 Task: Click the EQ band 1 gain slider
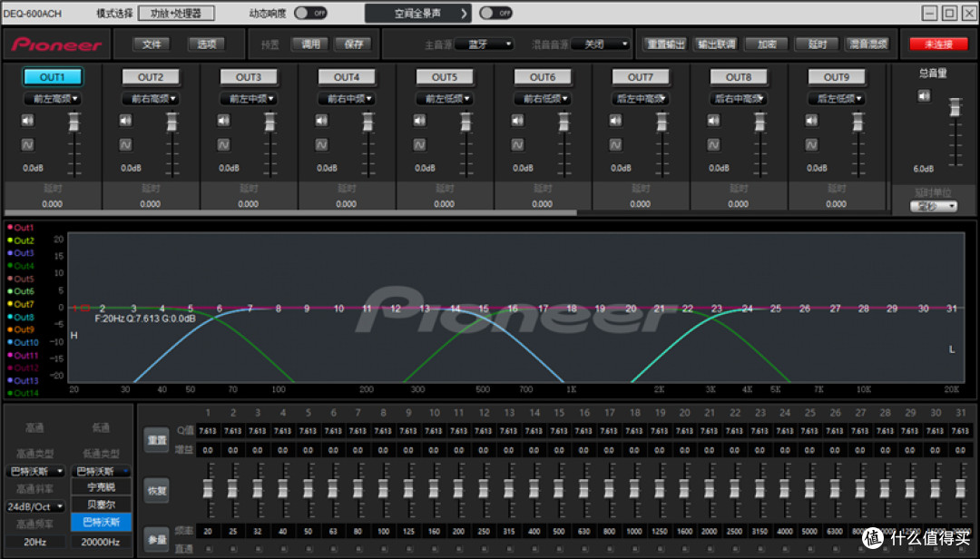pyautogui.click(x=208, y=490)
